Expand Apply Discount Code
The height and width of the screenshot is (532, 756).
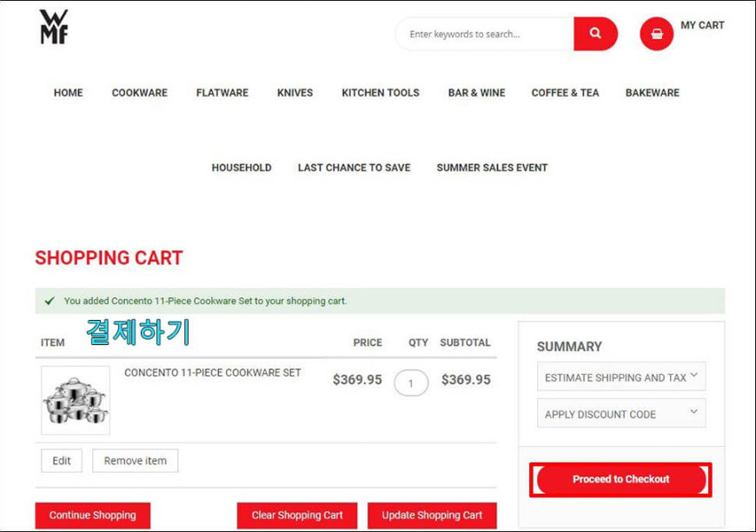(621, 414)
